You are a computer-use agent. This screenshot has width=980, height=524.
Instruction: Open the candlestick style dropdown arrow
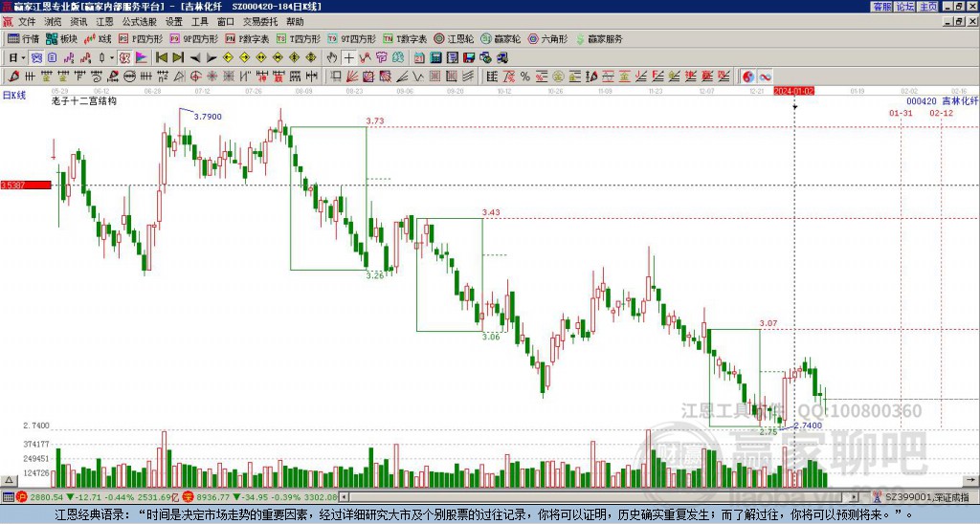pyautogui.click(x=112, y=57)
